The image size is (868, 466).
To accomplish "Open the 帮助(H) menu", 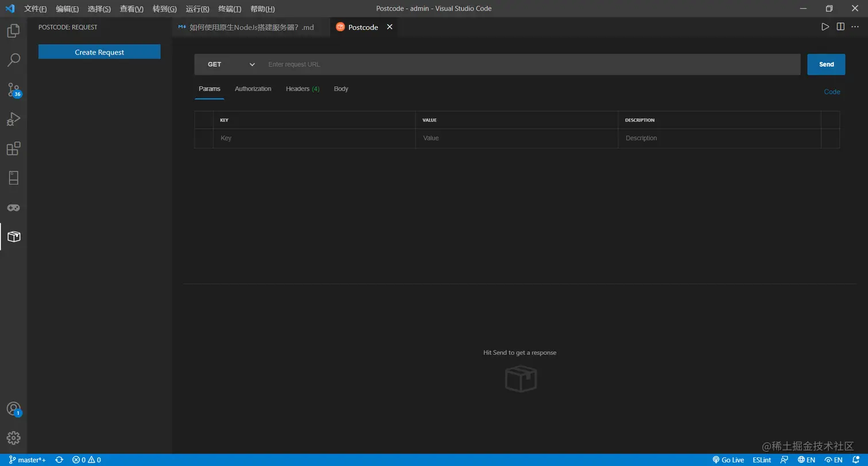I will (262, 9).
